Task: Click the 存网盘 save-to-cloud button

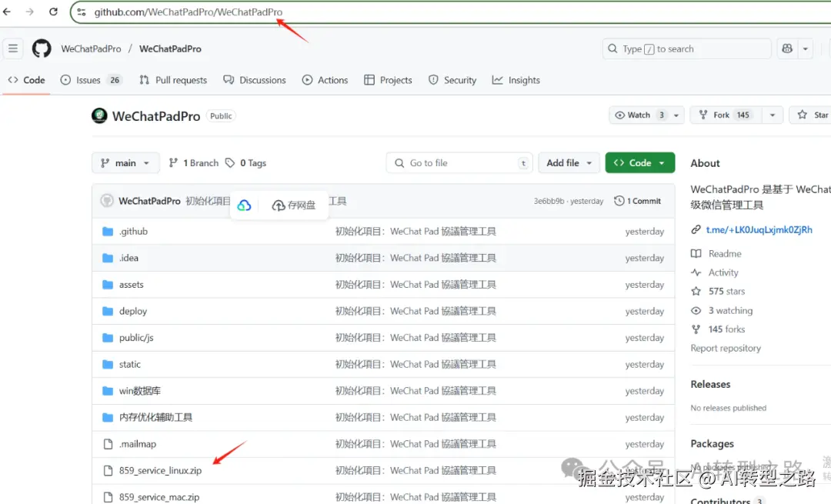Action: point(294,205)
